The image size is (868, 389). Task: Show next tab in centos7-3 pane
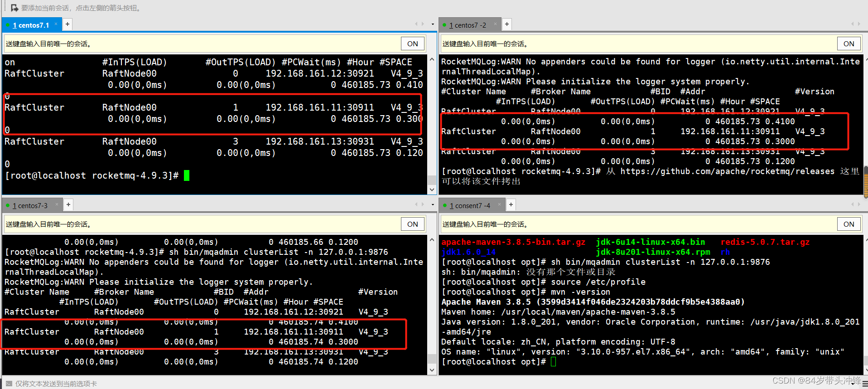pyautogui.click(x=423, y=204)
